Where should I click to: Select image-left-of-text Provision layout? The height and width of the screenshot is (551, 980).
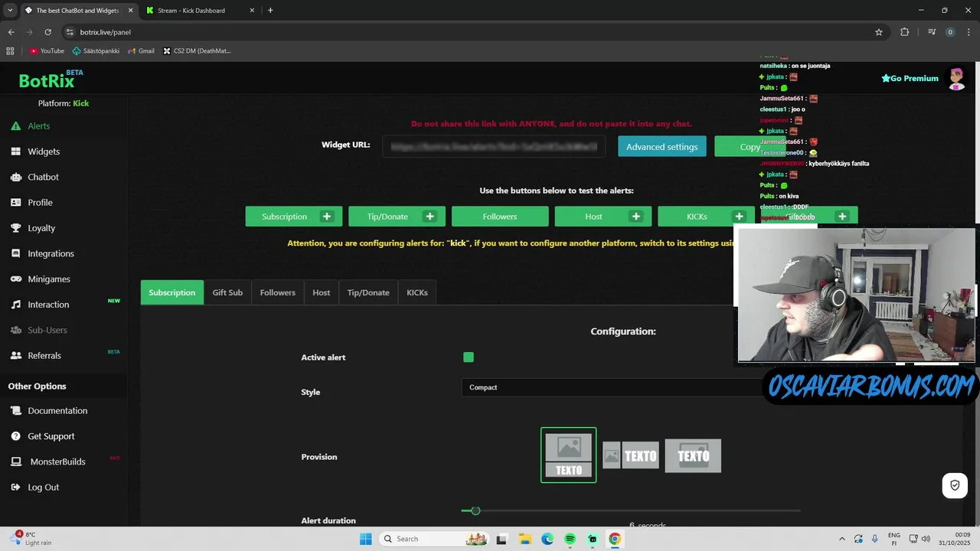(x=630, y=456)
